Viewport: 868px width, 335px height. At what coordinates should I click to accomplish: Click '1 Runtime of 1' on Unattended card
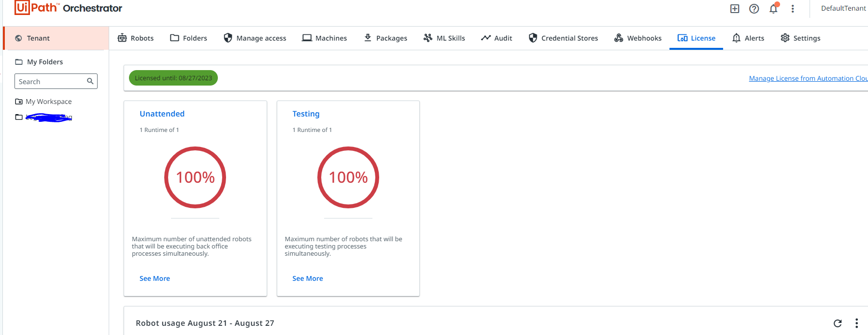(x=159, y=130)
